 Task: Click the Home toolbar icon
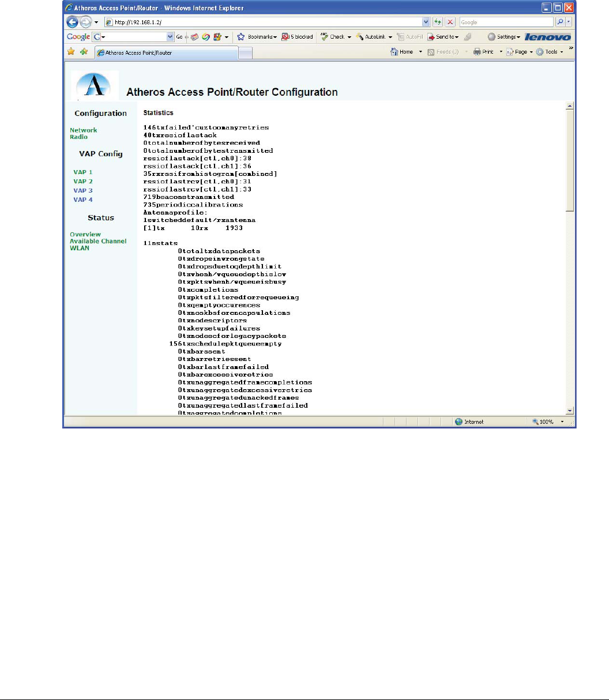pos(402,52)
